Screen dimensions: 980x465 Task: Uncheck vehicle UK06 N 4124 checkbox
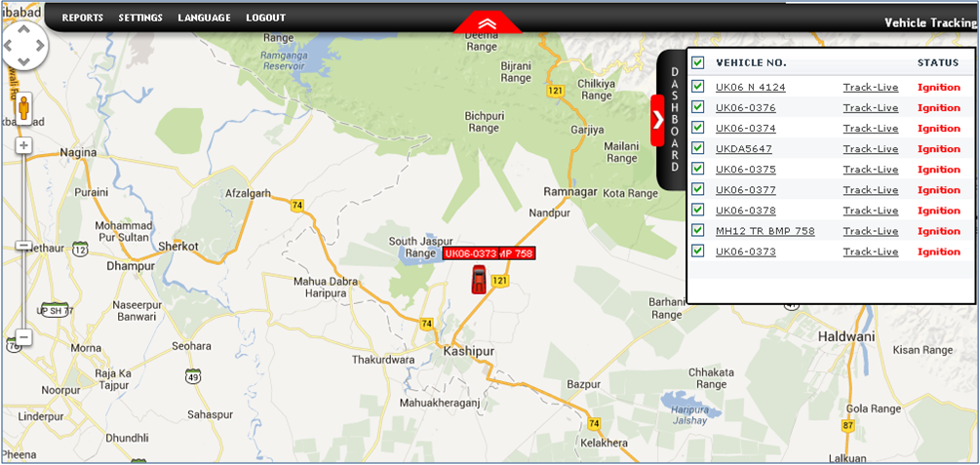coord(698,86)
